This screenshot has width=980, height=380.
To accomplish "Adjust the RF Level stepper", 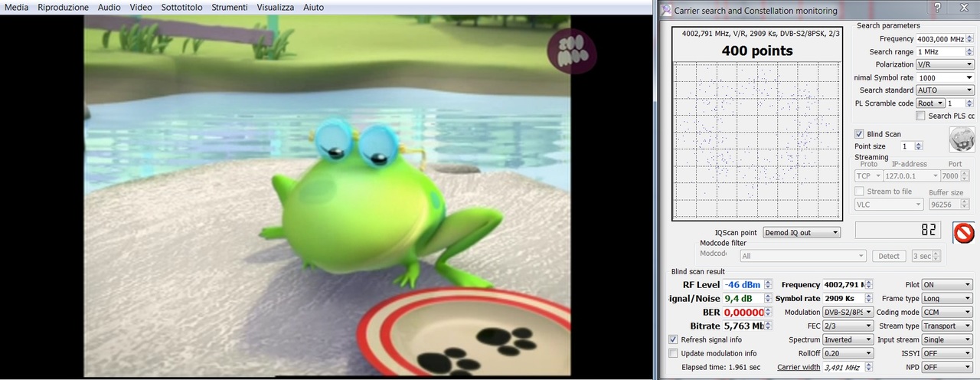I will tap(768, 284).
